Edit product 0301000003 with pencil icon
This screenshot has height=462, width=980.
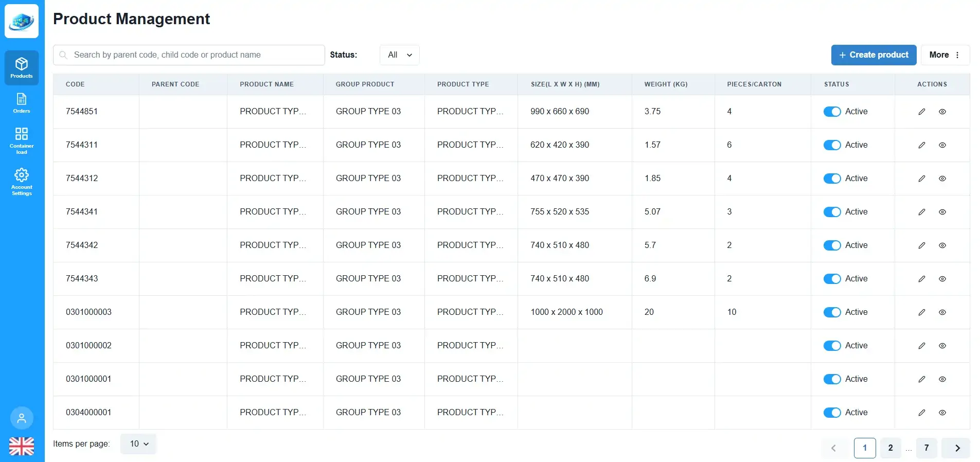tap(922, 312)
